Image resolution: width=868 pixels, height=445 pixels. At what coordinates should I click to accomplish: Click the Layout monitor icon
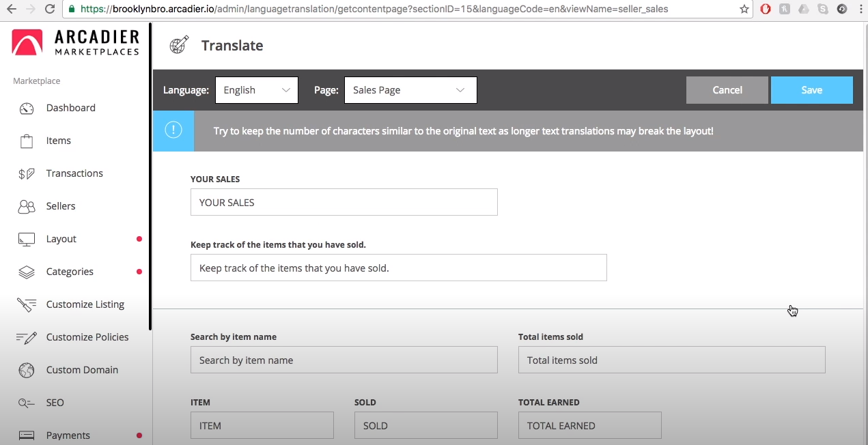[27, 240]
